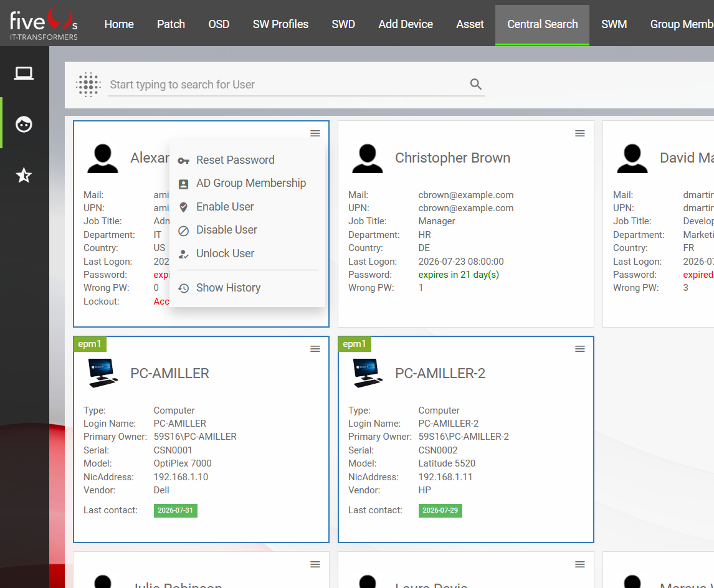Open the OSD tab
Viewport: 714px width, 588px height.
219,24
